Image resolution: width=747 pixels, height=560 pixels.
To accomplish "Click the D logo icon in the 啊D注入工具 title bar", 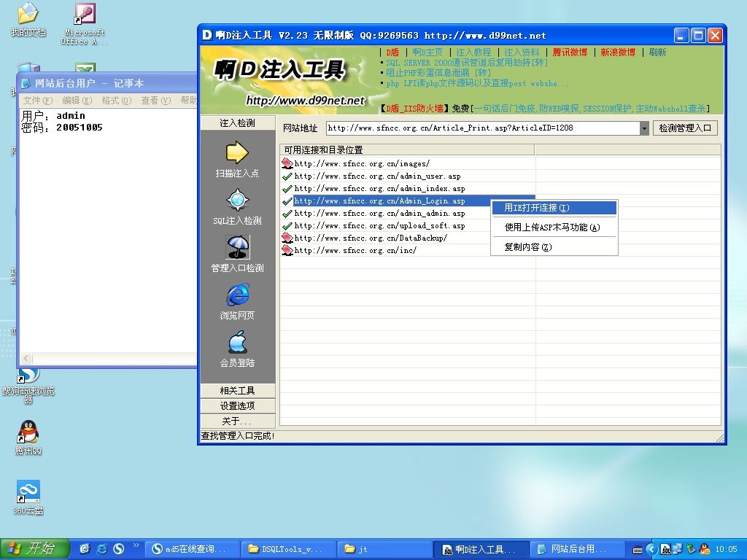I will pyautogui.click(x=207, y=35).
